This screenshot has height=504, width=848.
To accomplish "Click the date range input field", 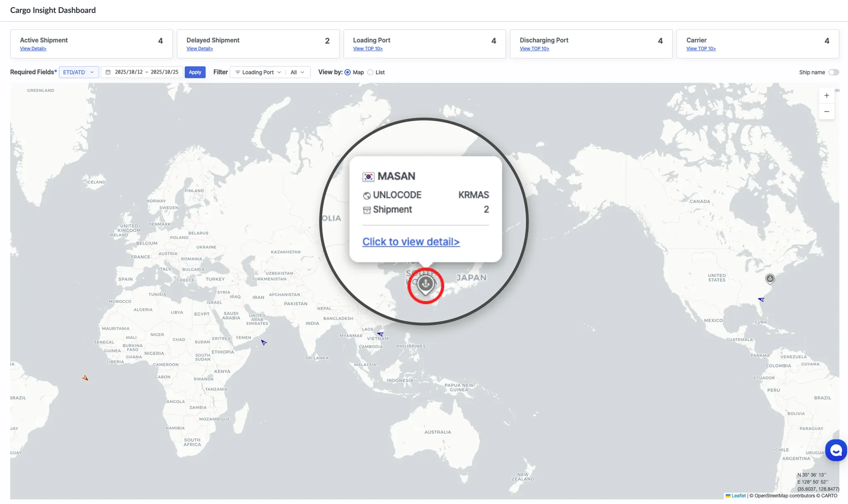I will click(x=142, y=72).
